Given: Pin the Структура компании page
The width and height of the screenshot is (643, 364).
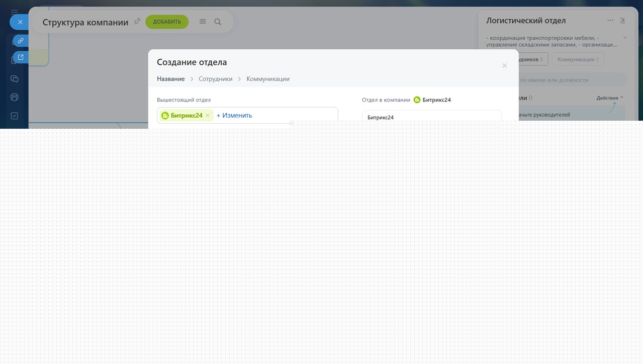Looking at the screenshot, I should pyautogui.click(x=137, y=22).
